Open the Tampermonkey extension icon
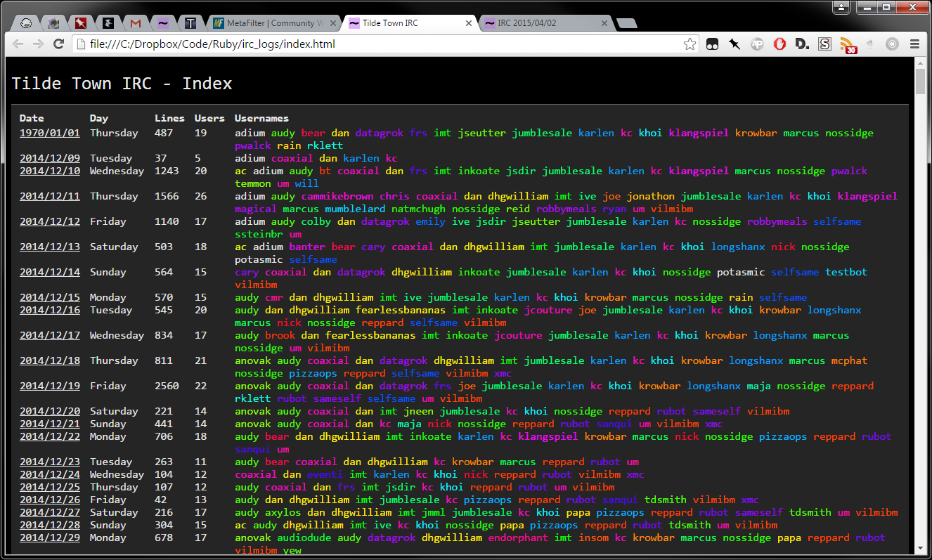932x560 pixels. tap(712, 44)
